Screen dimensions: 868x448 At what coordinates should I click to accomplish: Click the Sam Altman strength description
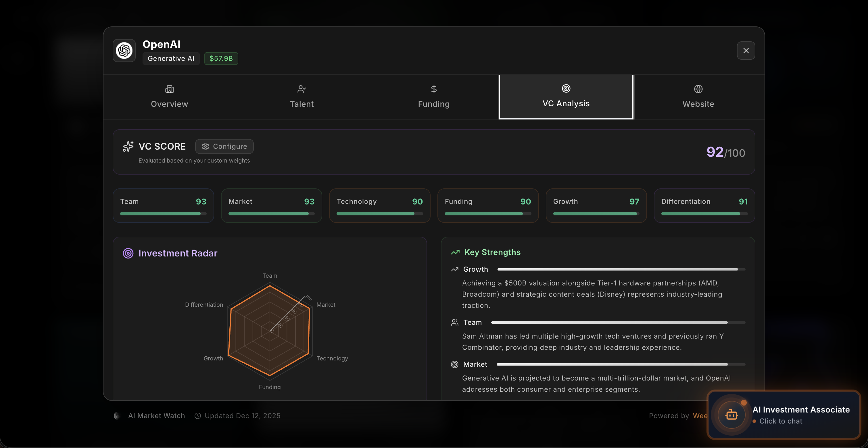(x=593, y=342)
